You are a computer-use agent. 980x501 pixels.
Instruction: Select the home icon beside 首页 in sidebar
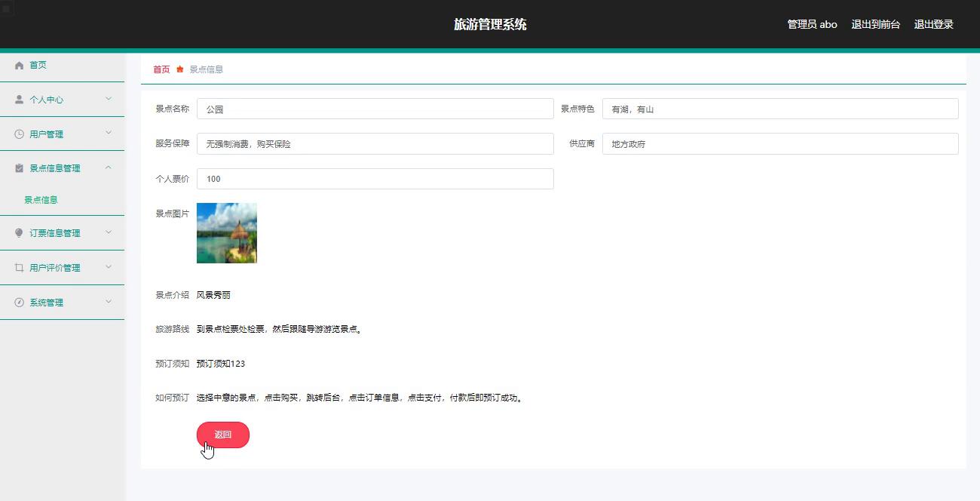click(x=19, y=65)
